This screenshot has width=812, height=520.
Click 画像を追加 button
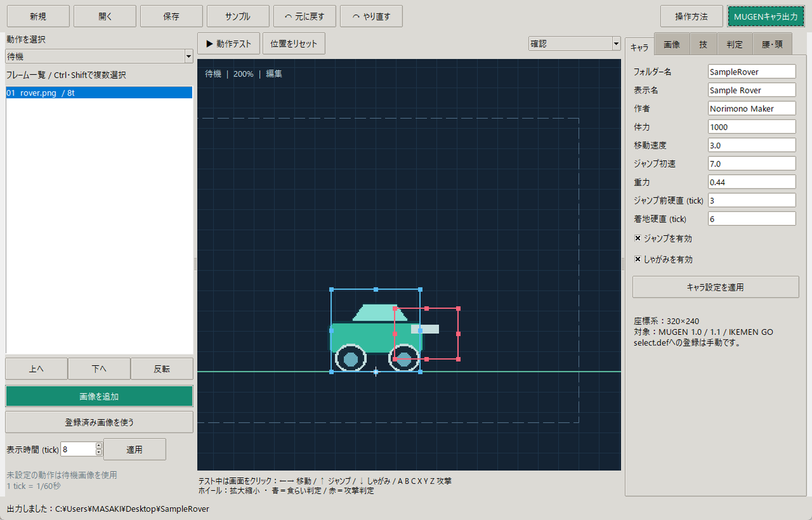pyautogui.click(x=99, y=396)
